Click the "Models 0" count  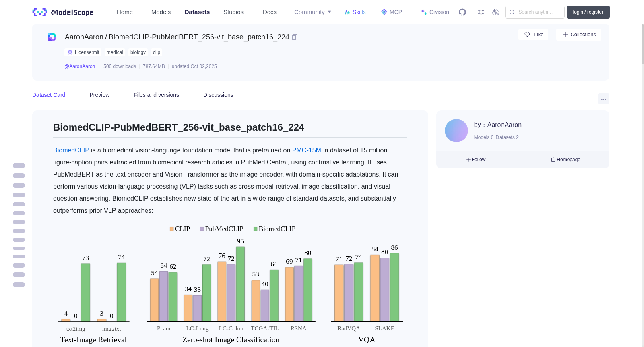pyautogui.click(x=484, y=137)
